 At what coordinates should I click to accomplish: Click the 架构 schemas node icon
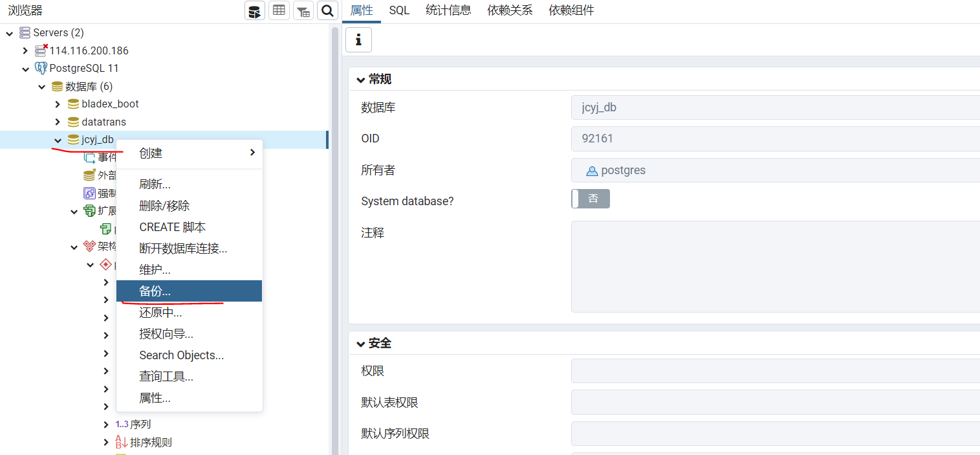(x=90, y=246)
